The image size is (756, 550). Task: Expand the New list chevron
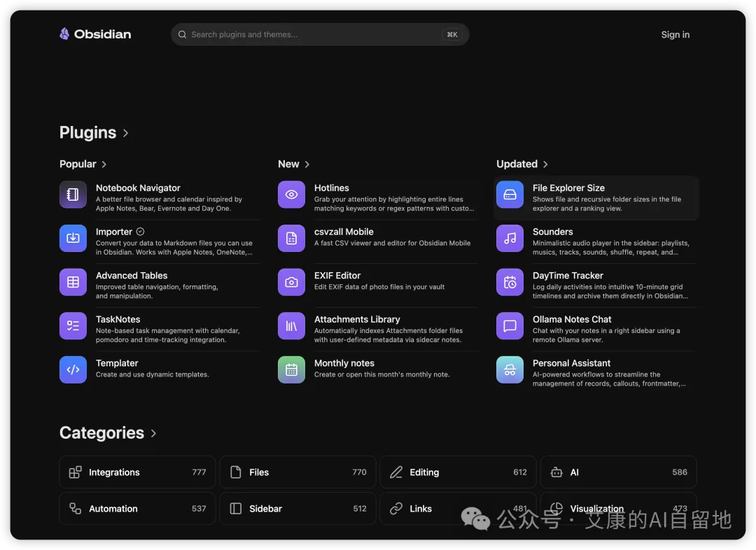pos(307,164)
